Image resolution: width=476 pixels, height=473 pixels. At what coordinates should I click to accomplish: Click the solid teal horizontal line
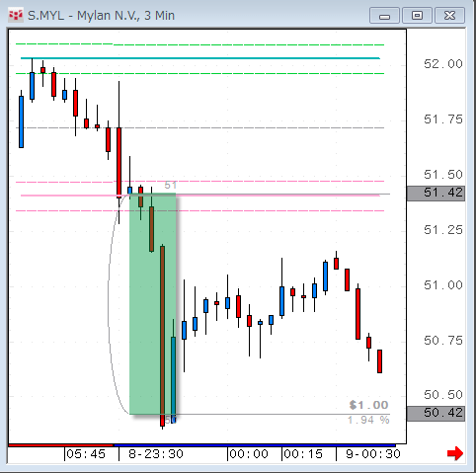pos(200,58)
